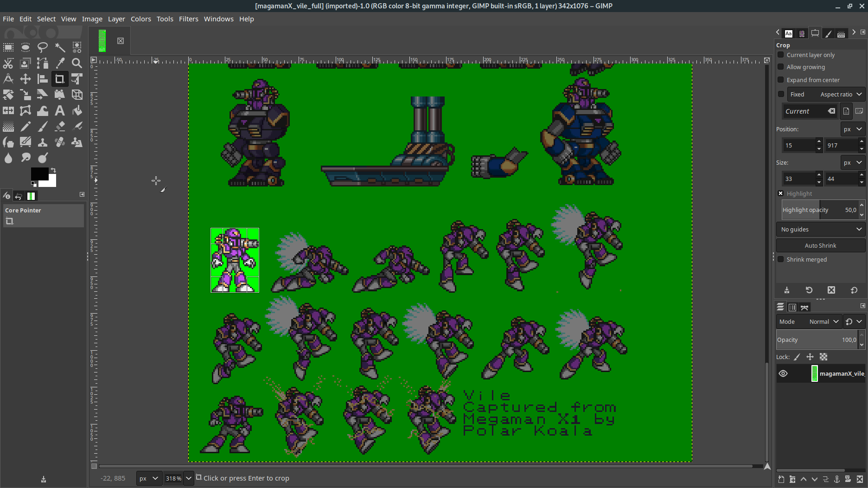Viewport: 868px width, 488px height.
Task: Click the magamanX_vile layer thumbnail
Action: tap(815, 373)
